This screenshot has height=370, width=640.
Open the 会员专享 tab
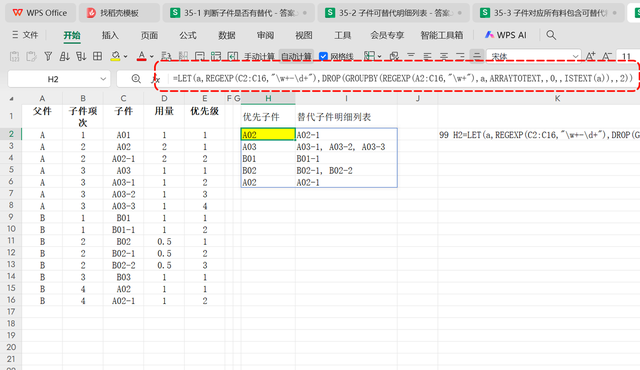coord(387,35)
